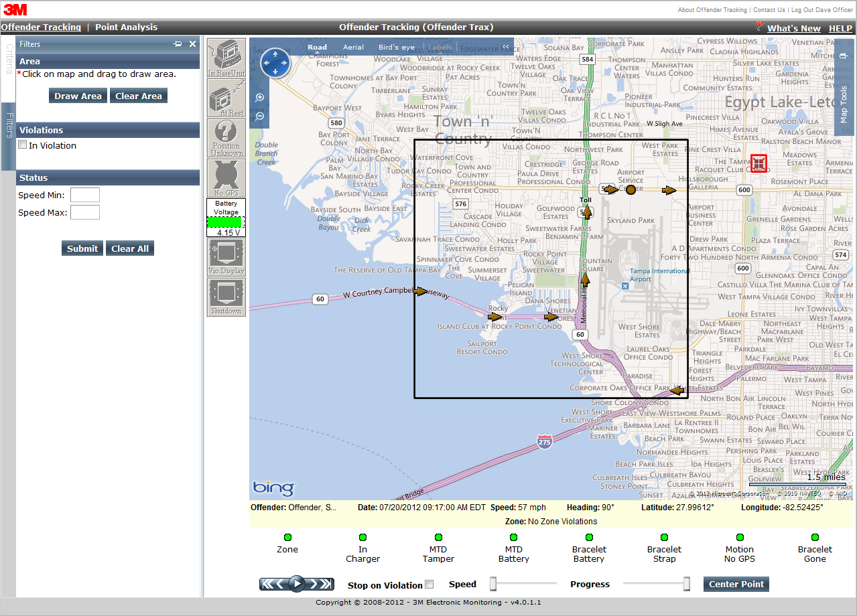857x616 pixels.
Task: Pin the Filters panel
Action: tap(178, 44)
